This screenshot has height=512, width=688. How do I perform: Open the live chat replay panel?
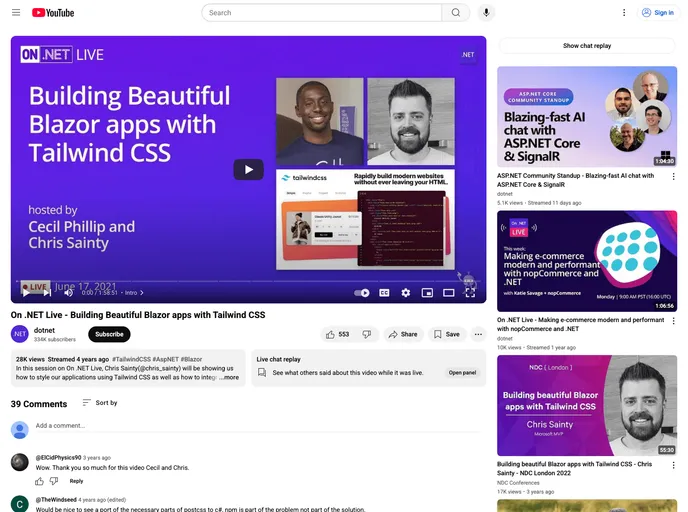(x=462, y=372)
